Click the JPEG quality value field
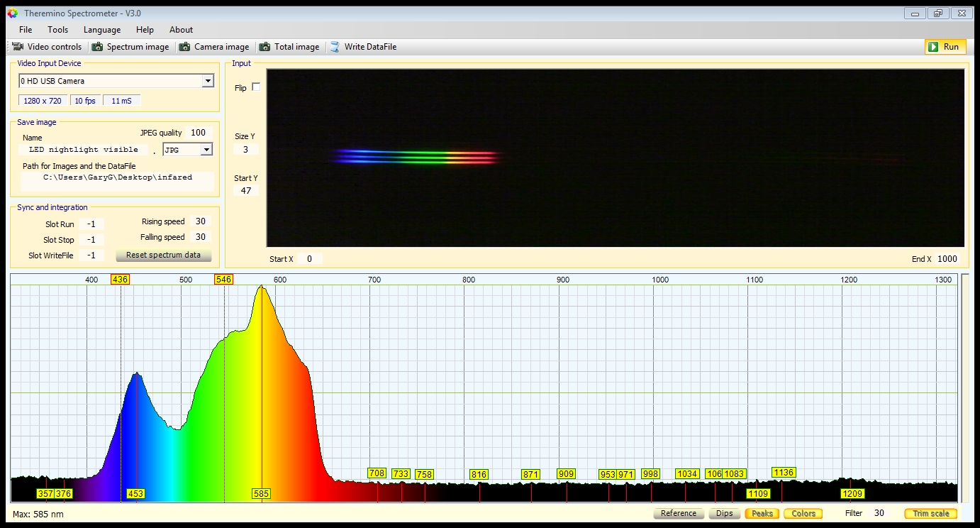Image resolution: width=980 pixels, height=528 pixels. click(x=198, y=133)
